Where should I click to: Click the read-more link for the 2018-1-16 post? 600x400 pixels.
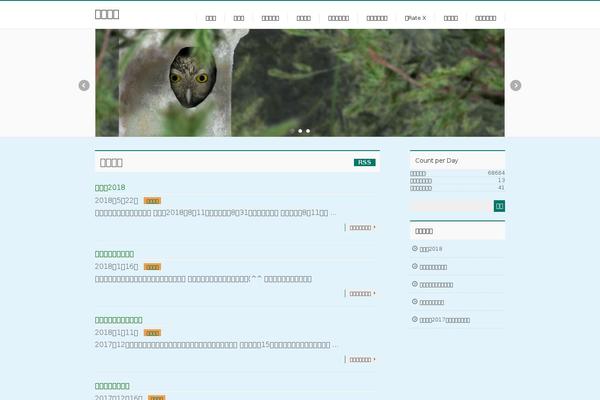362,293
